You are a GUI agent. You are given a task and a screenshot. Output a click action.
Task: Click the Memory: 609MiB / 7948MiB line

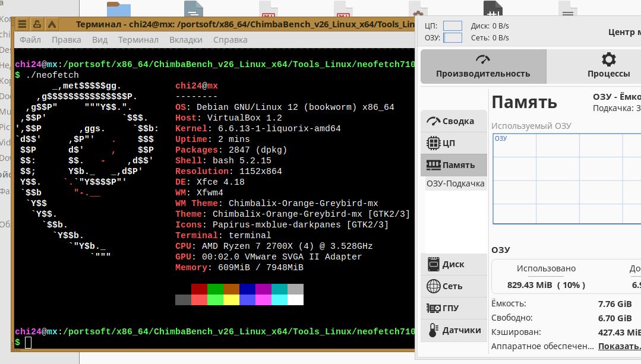click(239, 267)
